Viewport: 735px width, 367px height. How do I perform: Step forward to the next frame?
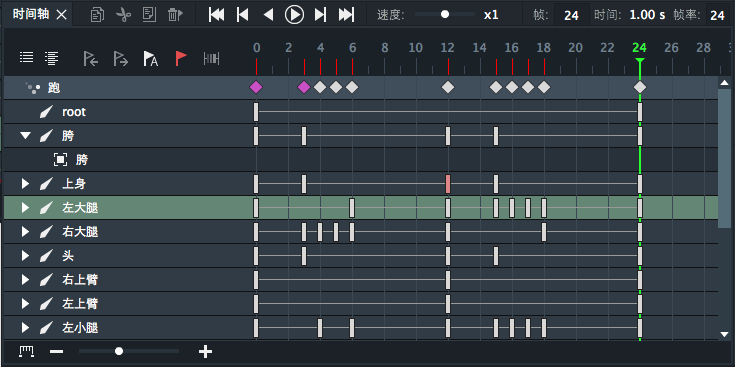click(320, 15)
